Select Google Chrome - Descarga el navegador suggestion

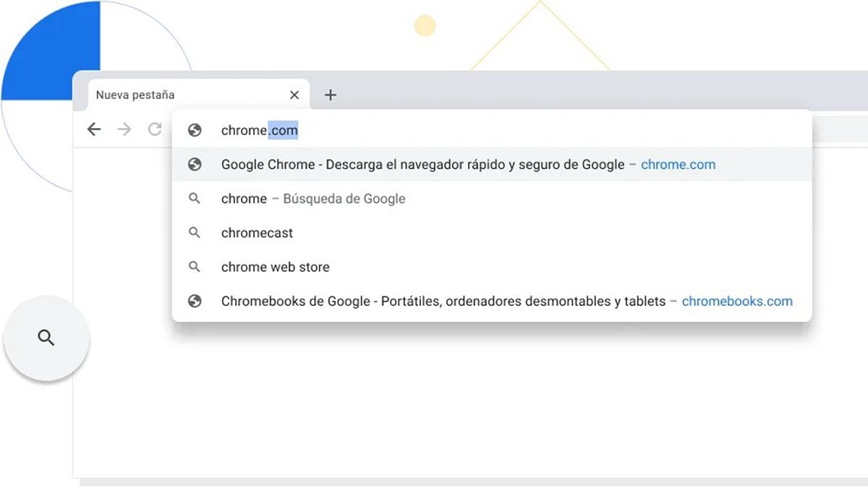[492, 165]
